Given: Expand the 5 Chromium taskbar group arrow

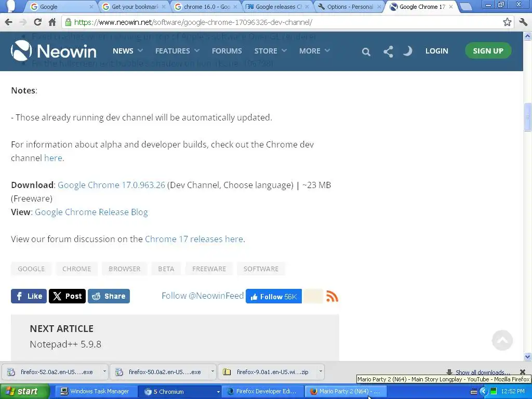Looking at the screenshot, I should pyautogui.click(x=218, y=392).
